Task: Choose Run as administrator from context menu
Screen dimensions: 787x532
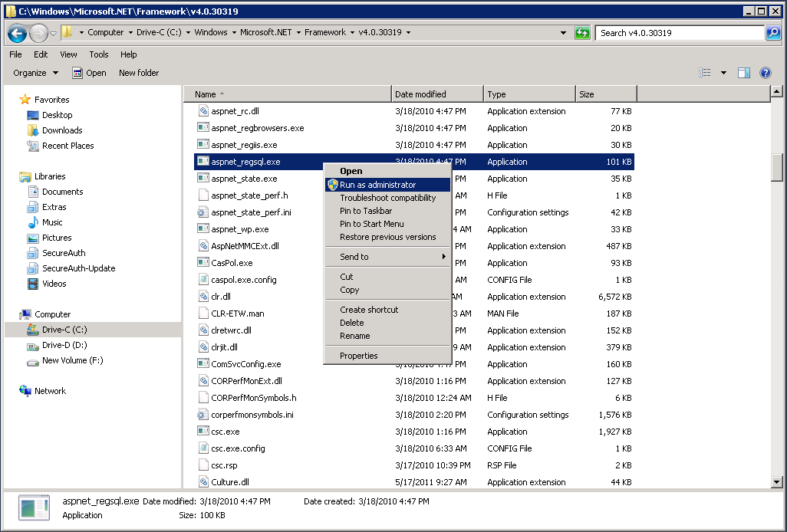Action: pos(377,185)
